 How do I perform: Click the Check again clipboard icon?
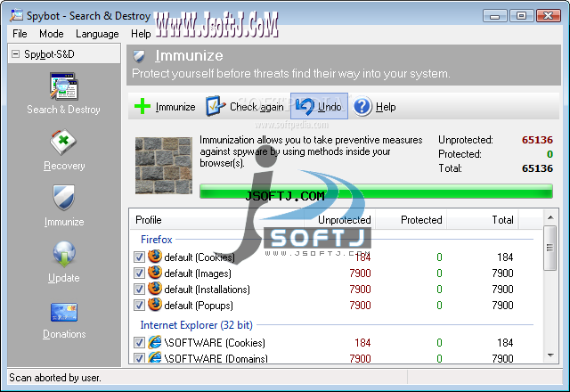pyautogui.click(x=216, y=106)
